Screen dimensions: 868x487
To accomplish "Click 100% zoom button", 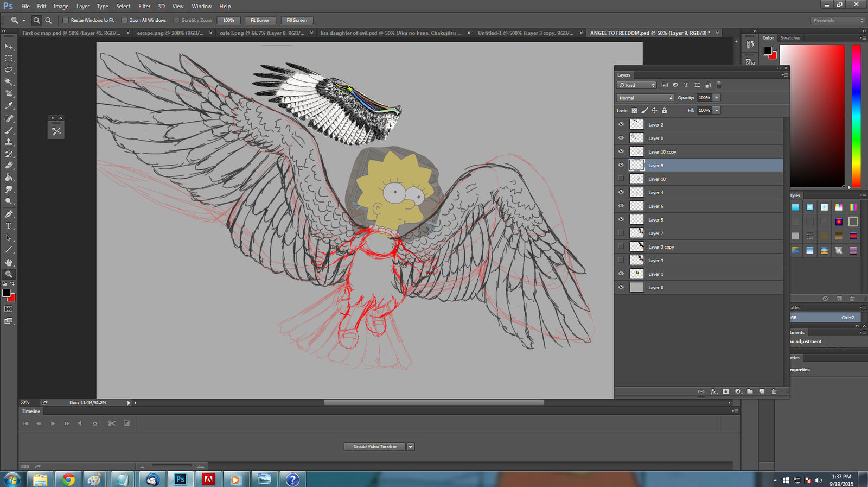I will point(229,20).
